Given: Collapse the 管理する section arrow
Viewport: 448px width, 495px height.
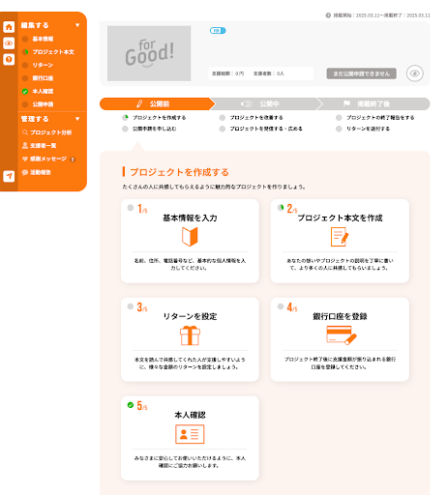Looking at the screenshot, I should click(x=77, y=119).
